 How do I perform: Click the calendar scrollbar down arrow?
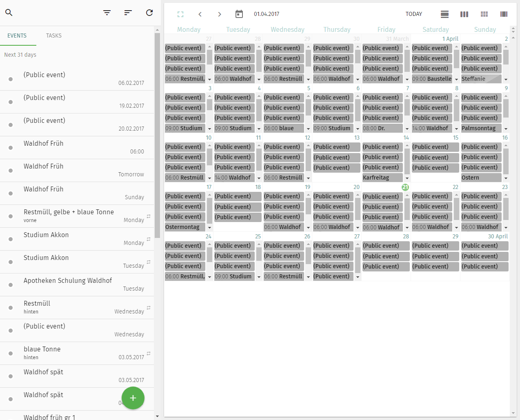pyautogui.click(x=513, y=413)
